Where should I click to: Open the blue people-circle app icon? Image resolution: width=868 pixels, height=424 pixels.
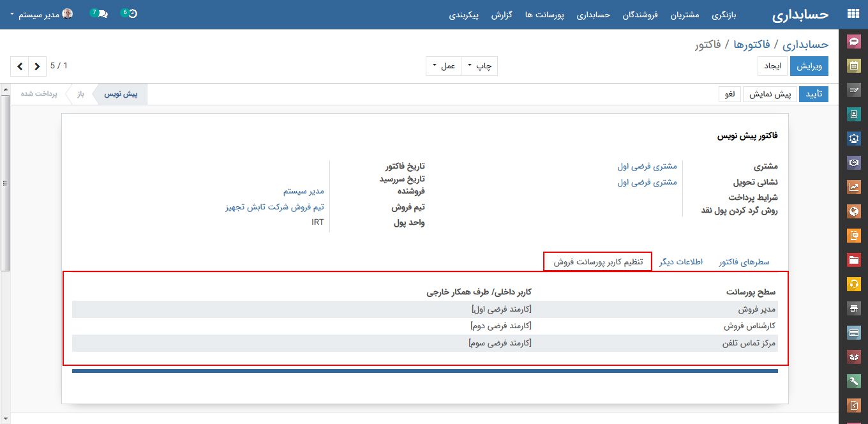point(854,139)
